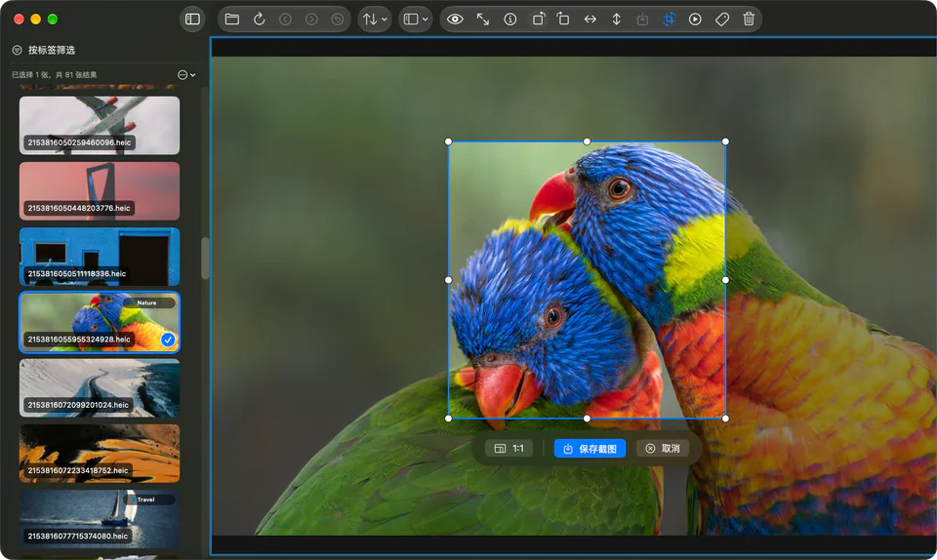Click the filter-by-tag icon in the sidebar
This screenshot has height=560, width=937.
17,50
